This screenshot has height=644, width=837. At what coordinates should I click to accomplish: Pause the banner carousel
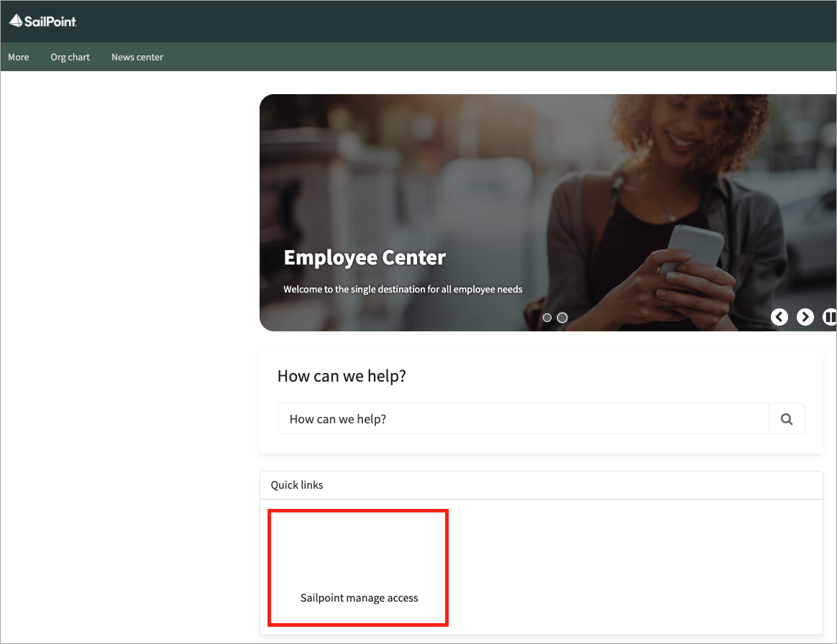[830, 317]
